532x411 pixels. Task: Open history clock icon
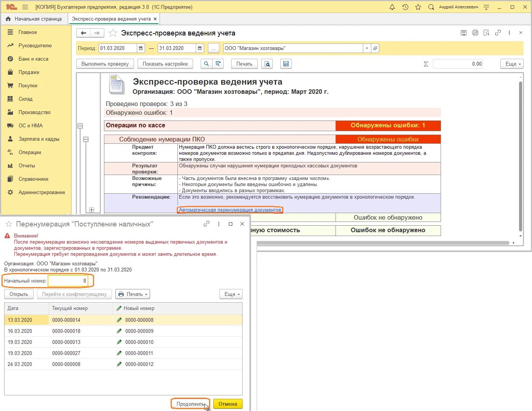405,7
